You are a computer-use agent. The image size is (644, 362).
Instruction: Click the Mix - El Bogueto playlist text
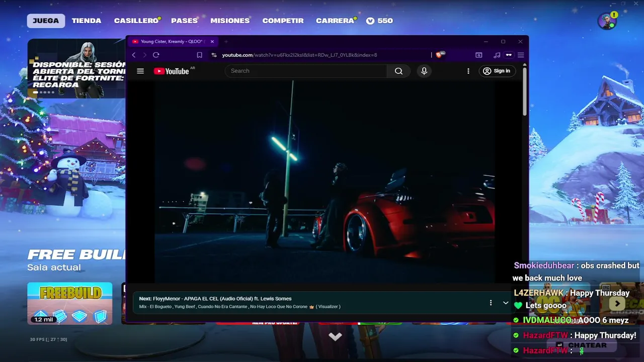239,307
